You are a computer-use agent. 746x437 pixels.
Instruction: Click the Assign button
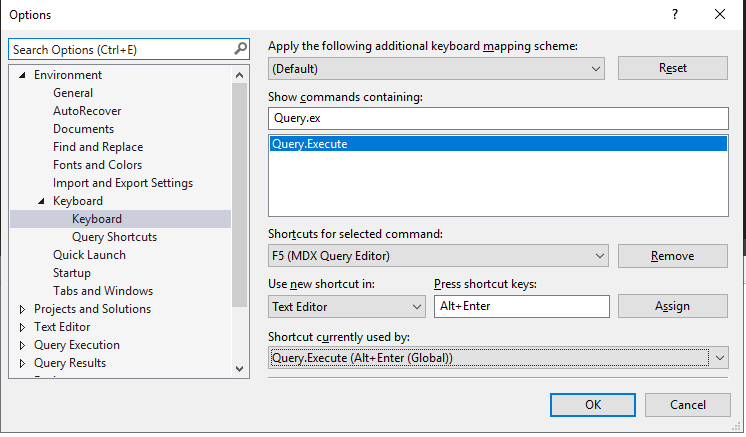click(673, 306)
